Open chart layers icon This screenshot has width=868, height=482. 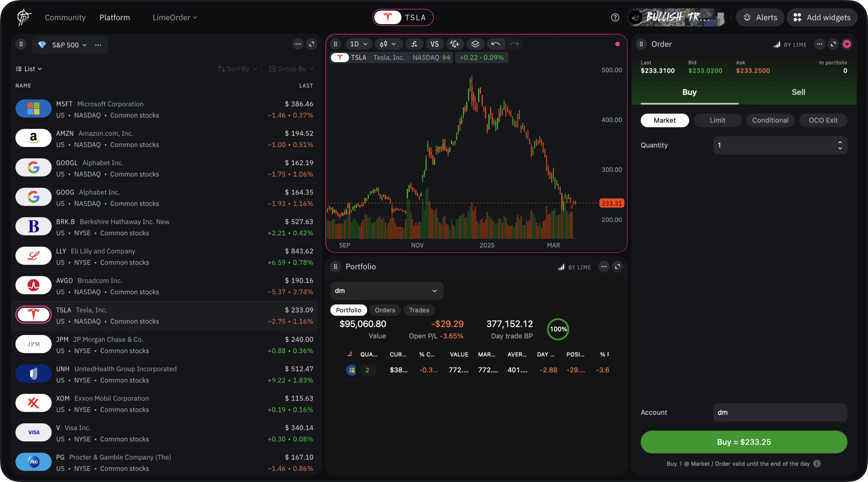click(x=475, y=44)
